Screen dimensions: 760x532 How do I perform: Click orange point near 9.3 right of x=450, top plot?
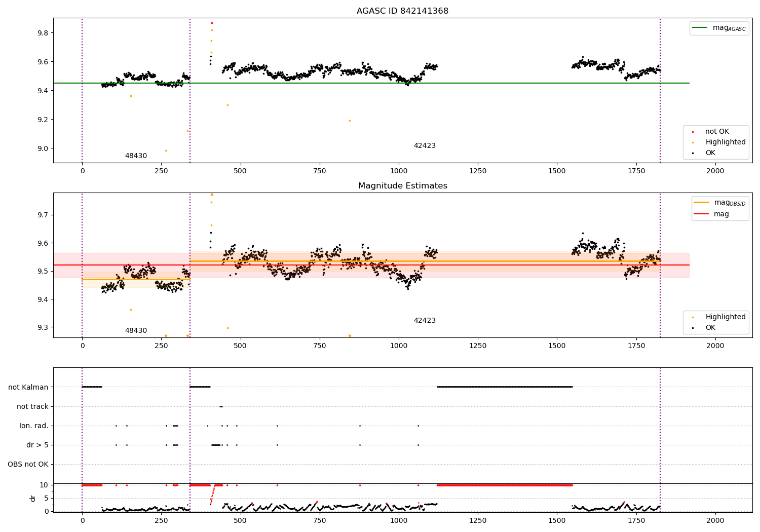coord(227,105)
